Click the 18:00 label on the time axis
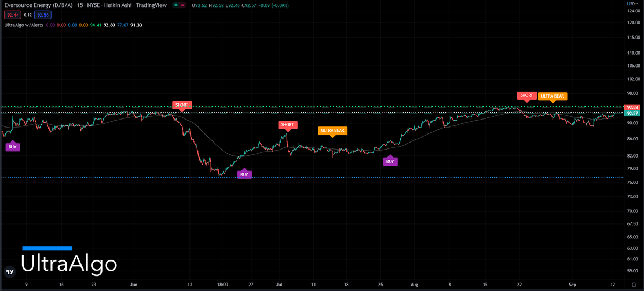 click(223, 285)
